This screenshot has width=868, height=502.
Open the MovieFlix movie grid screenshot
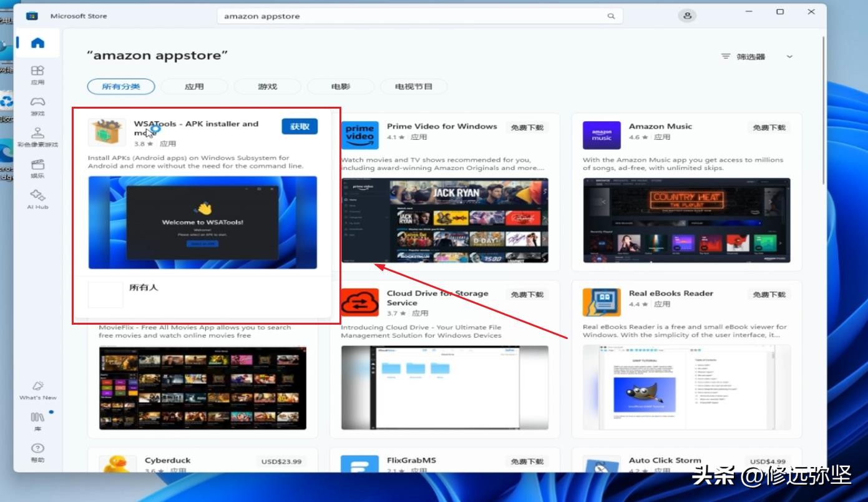click(203, 388)
